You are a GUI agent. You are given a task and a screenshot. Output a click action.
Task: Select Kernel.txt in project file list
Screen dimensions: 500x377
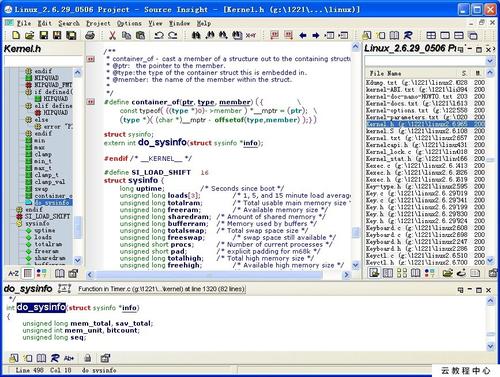425,138
